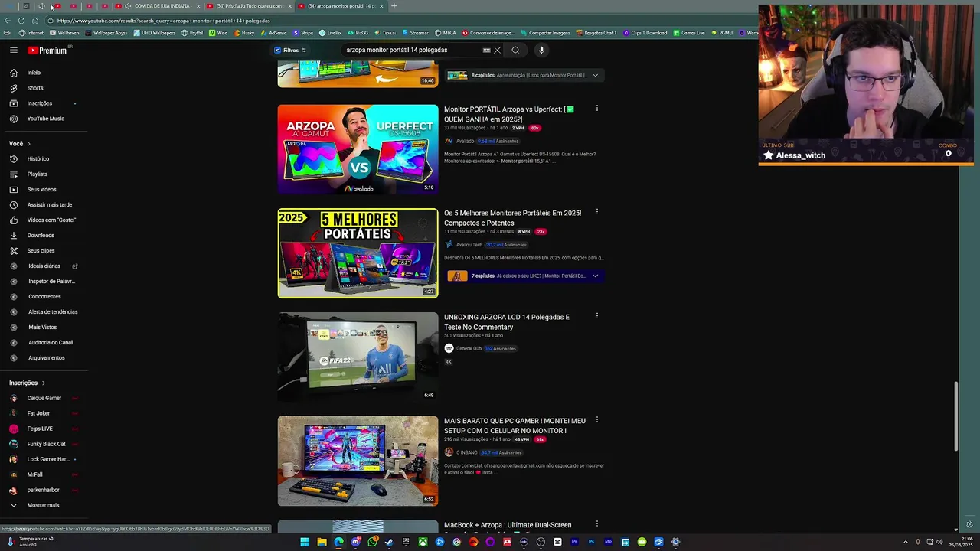The width and height of the screenshot is (980, 551).
Task: Open Felps LIVE subscription channel
Action: (x=40, y=429)
